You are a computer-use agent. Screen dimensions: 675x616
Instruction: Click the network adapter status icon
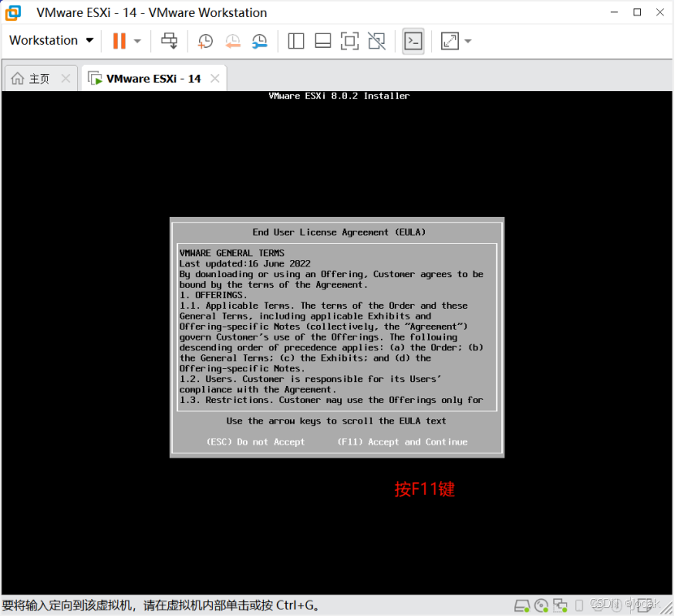coord(560,605)
